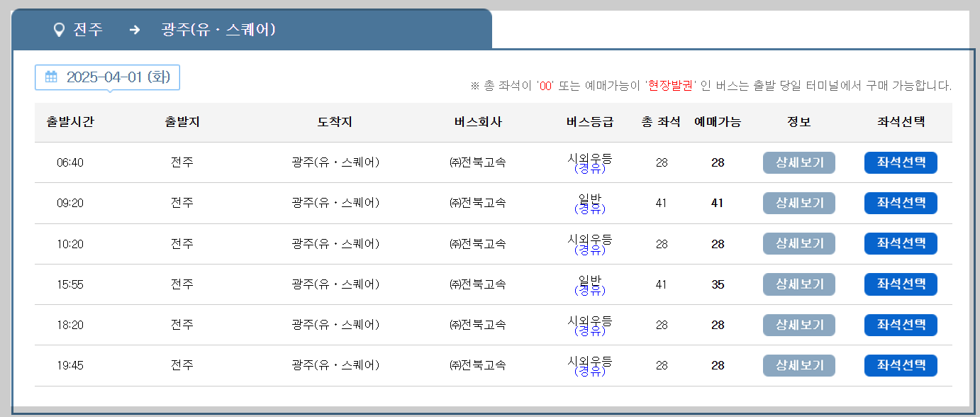Click the 출발시간 column header
Viewport: 980px width, 417px height.
[69, 121]
